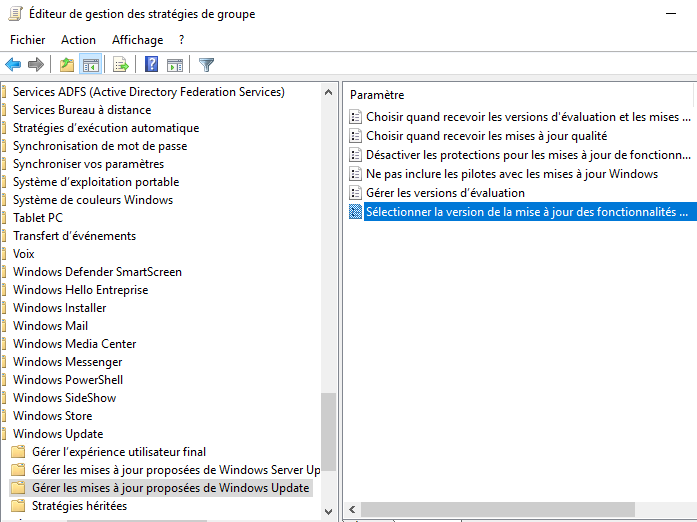The height and width of the screenshot is (522, 697).
Task: Click the Paramètre column header
Action: (x=377, y=95)
